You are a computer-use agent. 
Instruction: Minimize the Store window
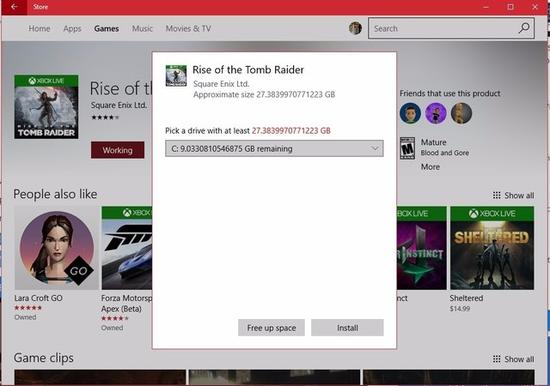[x=486, y=7]
